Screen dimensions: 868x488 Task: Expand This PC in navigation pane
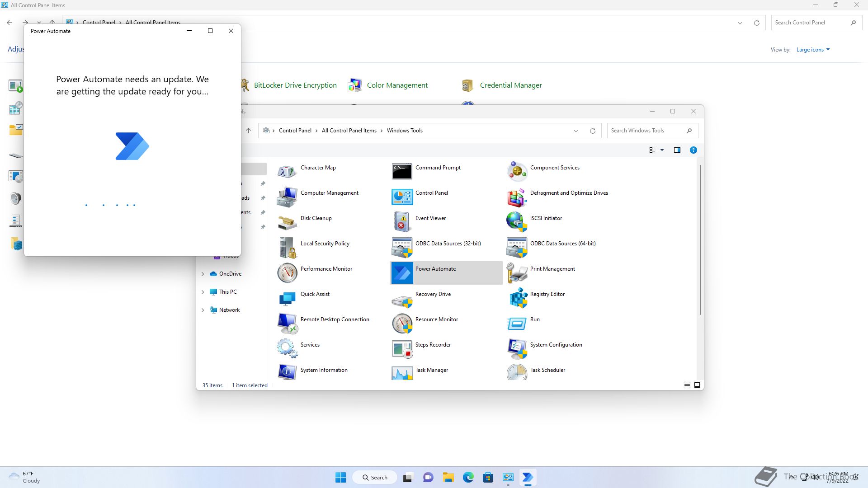[x=203, y=292]
